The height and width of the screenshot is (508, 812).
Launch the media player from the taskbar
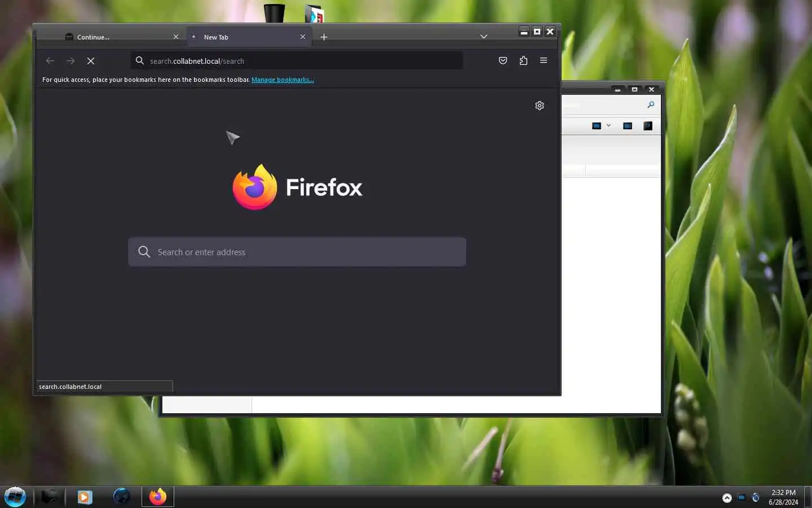coord(85,497)
